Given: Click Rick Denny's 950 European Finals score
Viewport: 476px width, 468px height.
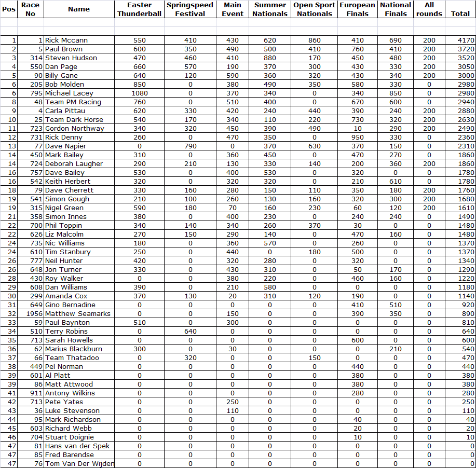Looking at the screenshot, I should 357,137.
